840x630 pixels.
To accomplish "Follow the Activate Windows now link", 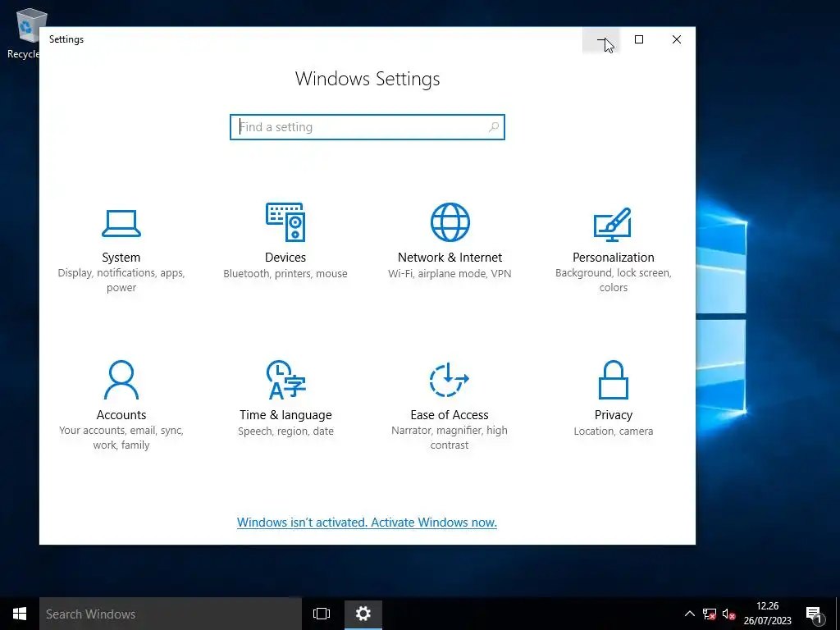I will click(x=367, y=523).
